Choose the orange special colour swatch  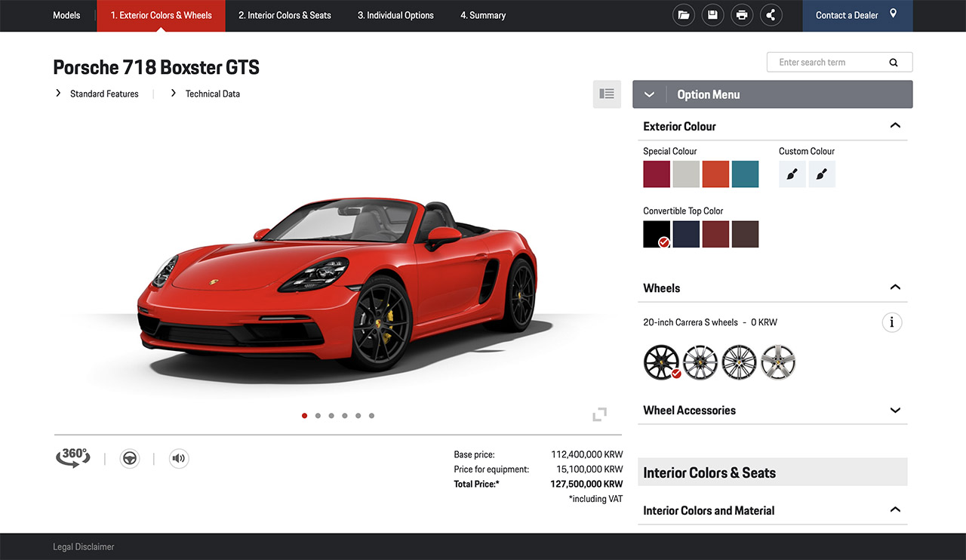[715, 174]
